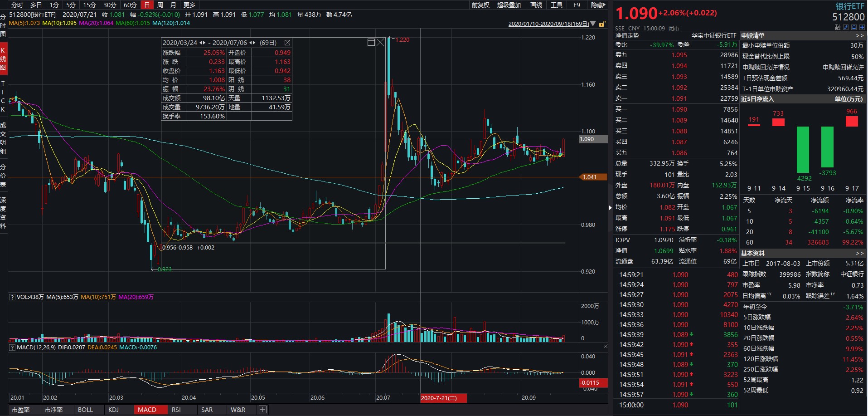Hide the right side panel (隐藏)
The width and height of the screenshot is (868, 416).
pos(598,5)
